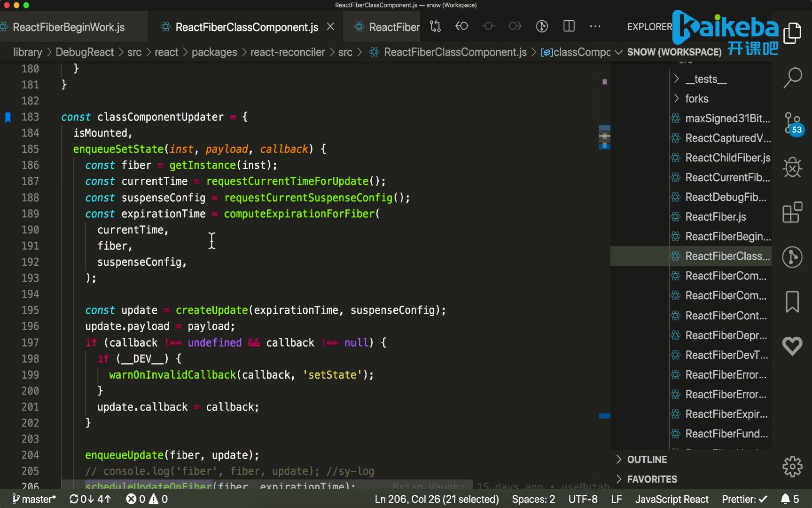Click react-reconciler breadcrumb segment
This screenshot has height=508, width=812.
click(x=288, y=52)
